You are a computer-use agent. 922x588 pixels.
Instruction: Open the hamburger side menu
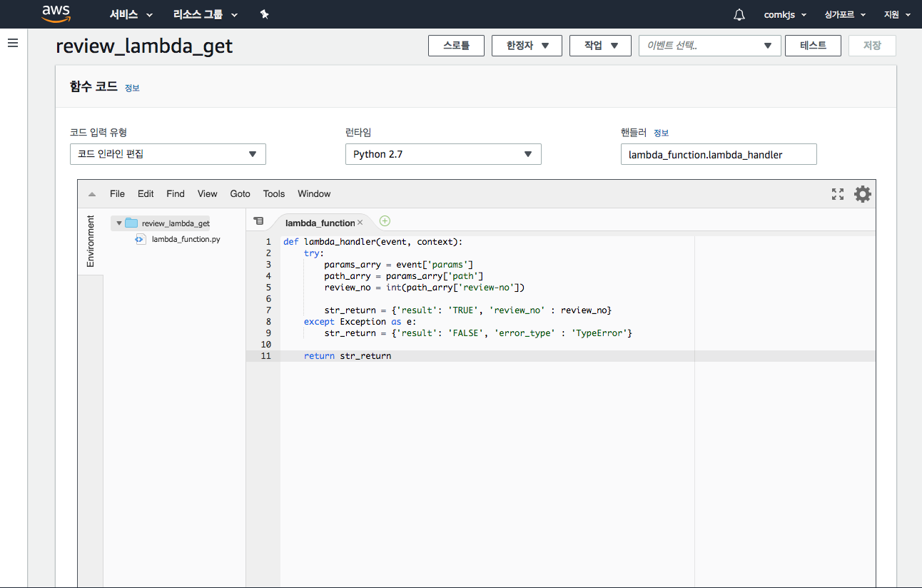coord(12,44)
